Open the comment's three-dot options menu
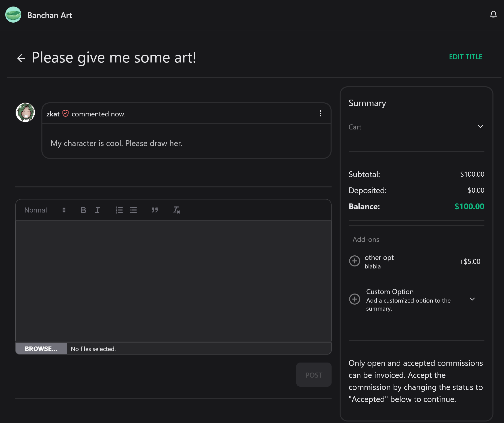Image resolution: width=504 pixels, height=423 pixels. 320,114
